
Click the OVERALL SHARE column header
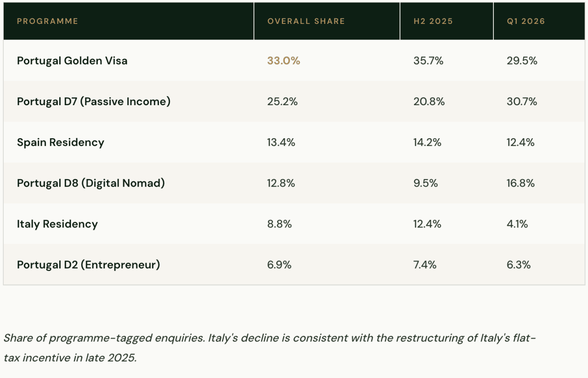pos(306,21)
